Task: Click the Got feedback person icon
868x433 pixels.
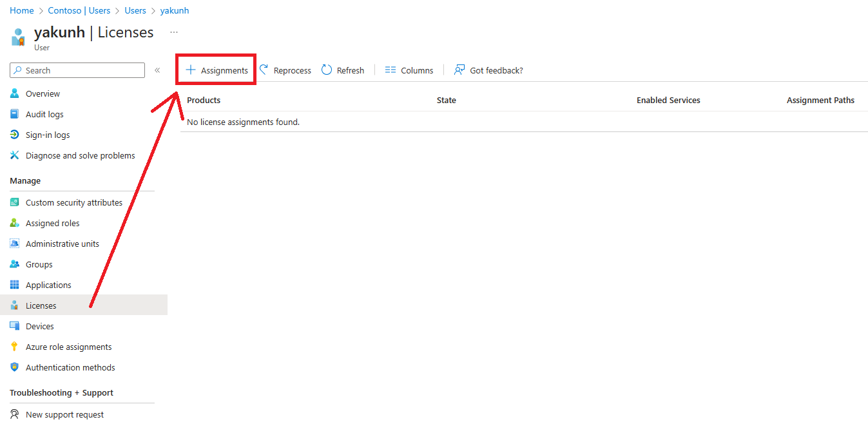Action: 459,70
